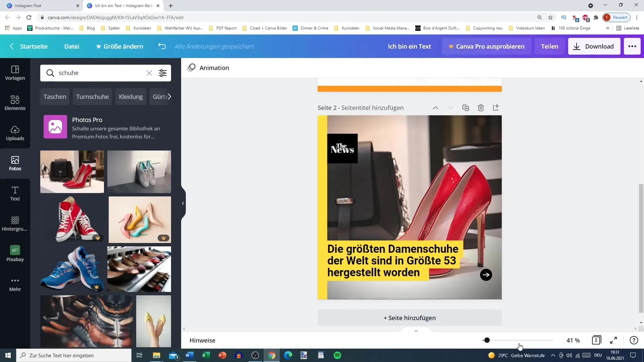Select the leather dress shoes photo
This screenshot has width=644, height=362.
[87, 321]
